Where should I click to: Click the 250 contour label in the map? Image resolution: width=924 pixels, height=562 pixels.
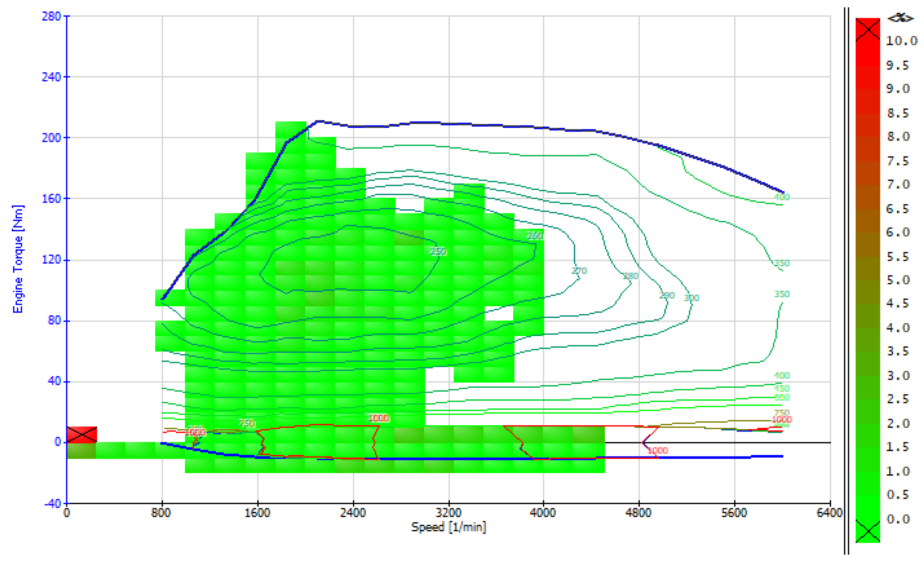coord(438,251)
